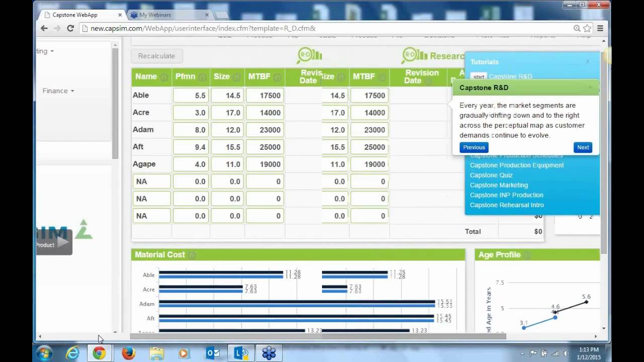644x362 pixels.
Task: Click the Total label in table
Action: (x=473, y=232)
